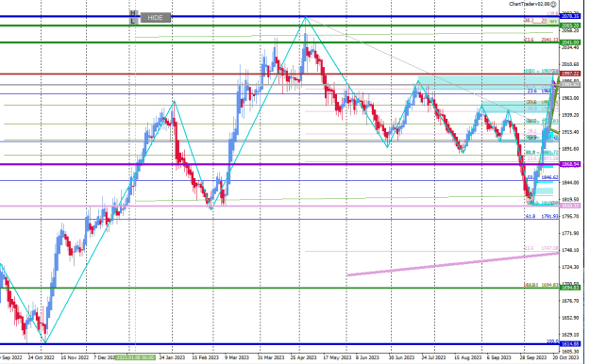Screen dimensions: 590x364
Task: Click the 8 Jun 2023 date label
Action: (367, 357)
